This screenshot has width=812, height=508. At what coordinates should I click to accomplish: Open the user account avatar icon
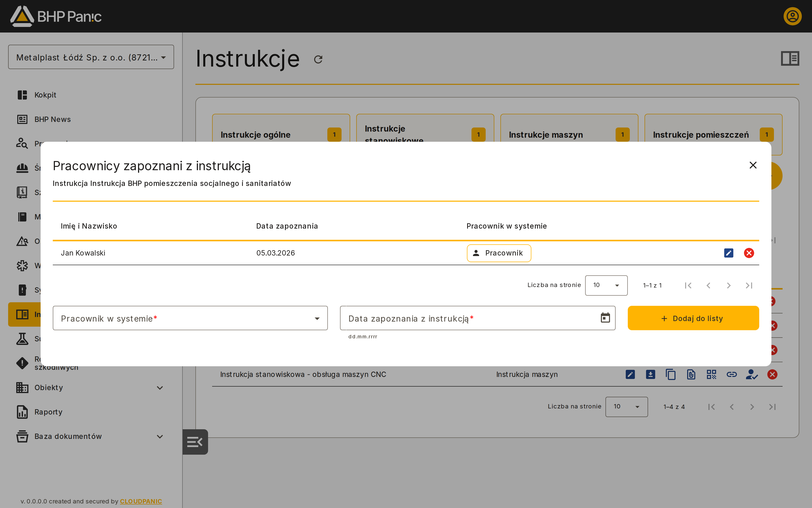click(792, 16)
